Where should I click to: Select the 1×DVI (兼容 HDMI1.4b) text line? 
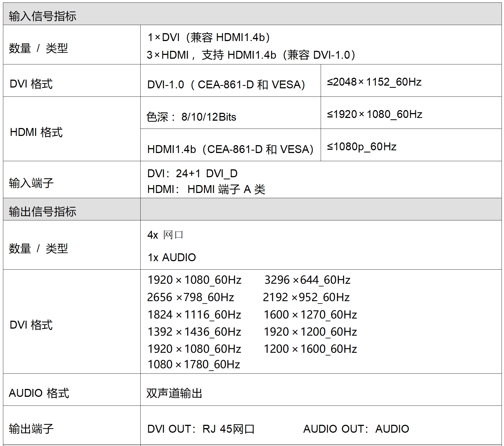pos(208,38)
